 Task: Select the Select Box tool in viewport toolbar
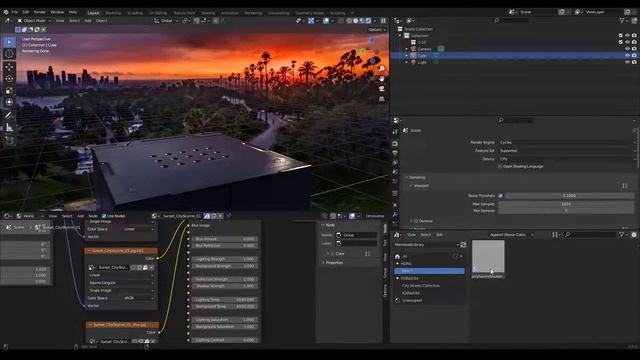coord(9,42)
